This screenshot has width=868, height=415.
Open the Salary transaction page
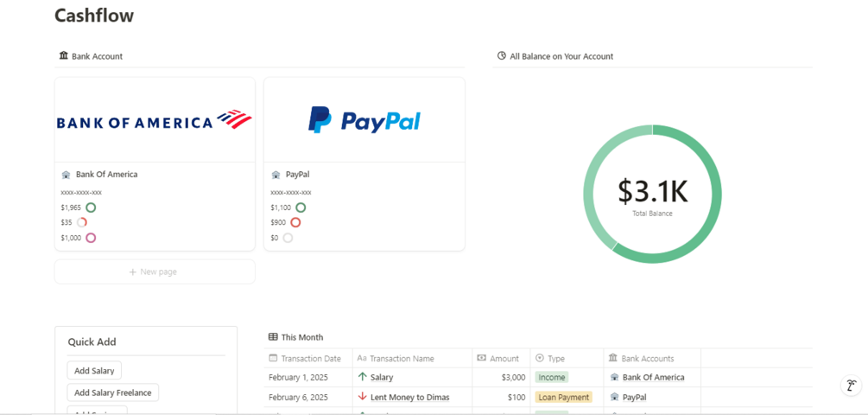382,377
